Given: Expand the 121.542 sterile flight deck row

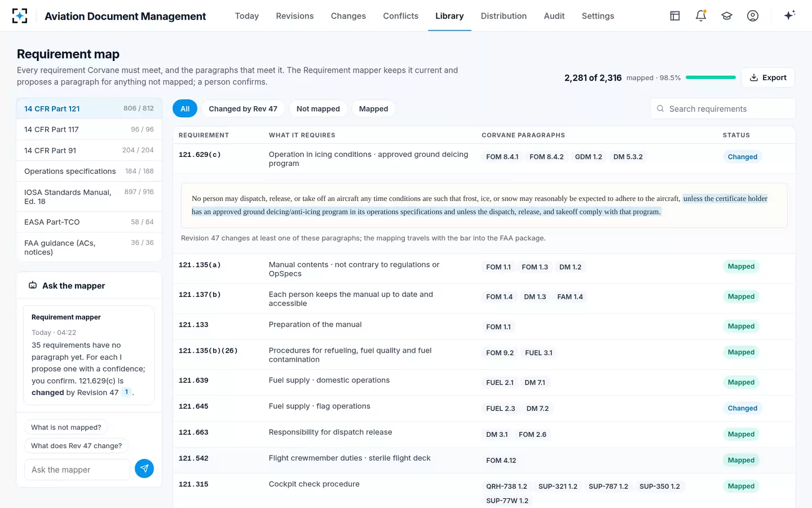Looking at the screenshot, I should click(x=484, y=460).
